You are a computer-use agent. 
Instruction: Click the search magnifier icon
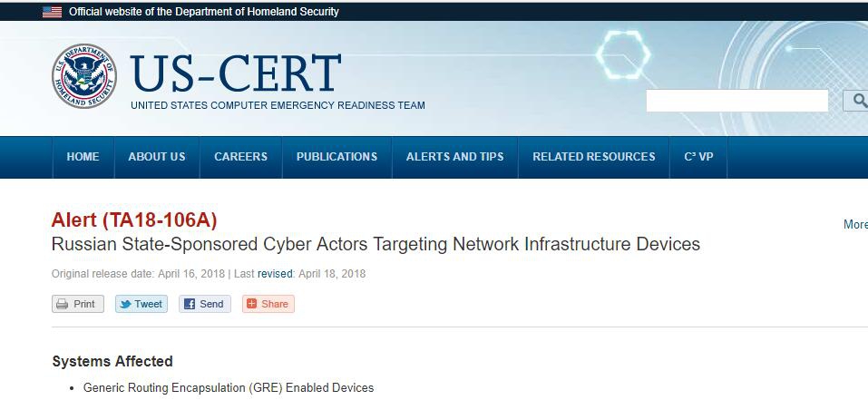[860, 100]
